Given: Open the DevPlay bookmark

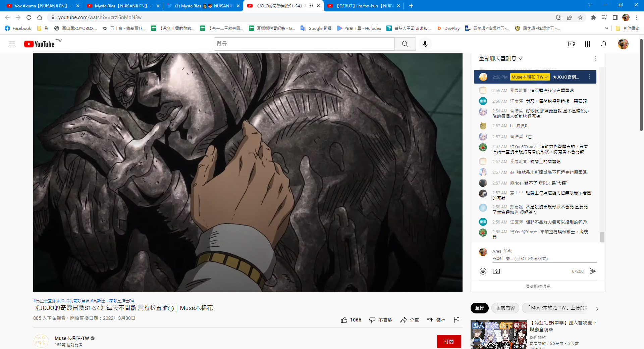Looking at the screenshot, I should [448, 28].
